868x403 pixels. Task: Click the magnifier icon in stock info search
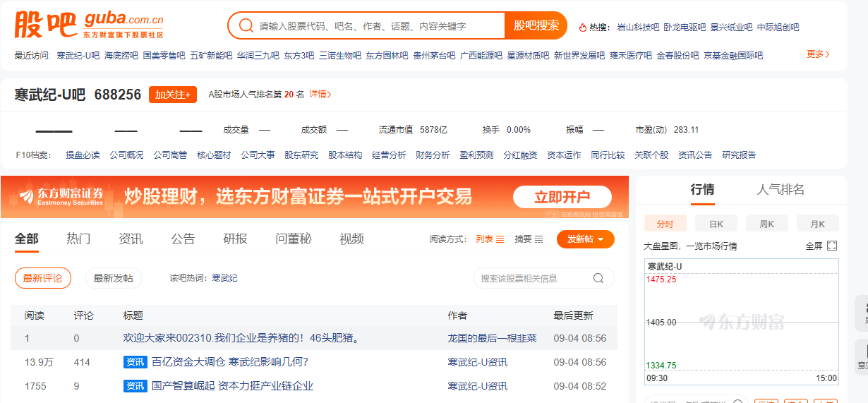[x=598, y=278]
